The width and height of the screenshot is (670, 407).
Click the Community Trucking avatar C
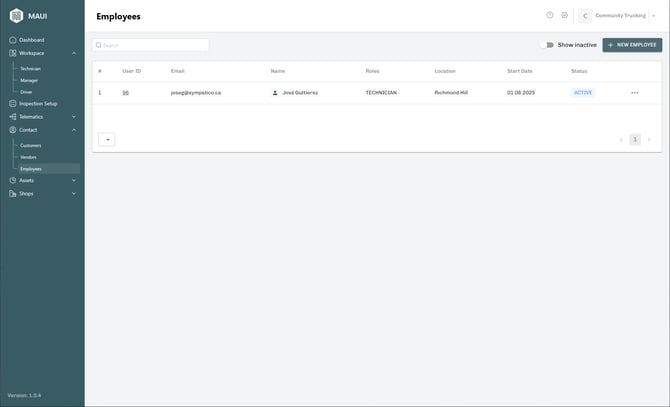coord(585,16)
